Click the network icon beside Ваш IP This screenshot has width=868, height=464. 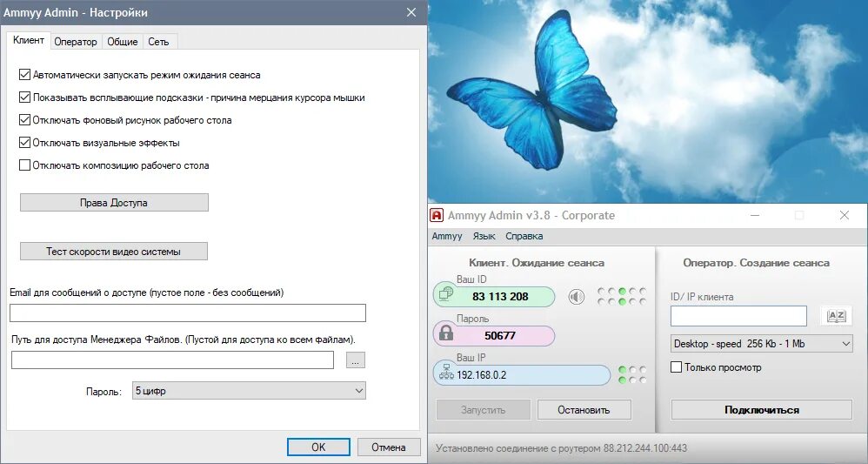(445, 373)
